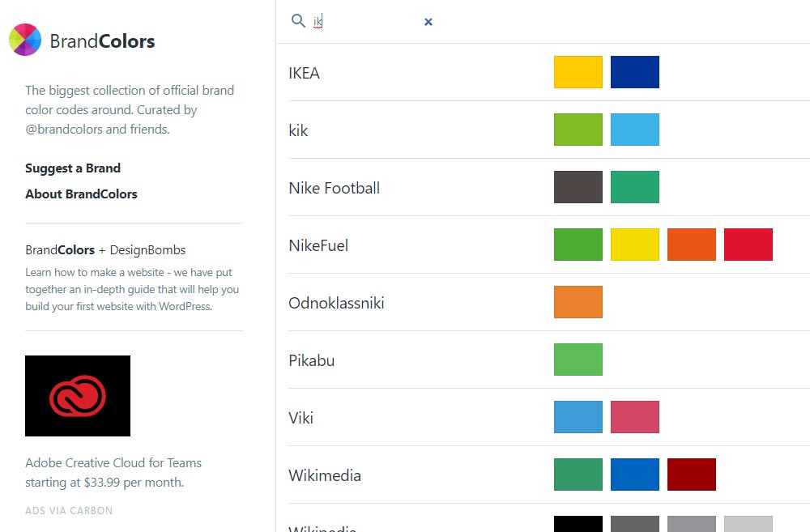Select the IKEA blue color swatch

click(x=635, y=72)
